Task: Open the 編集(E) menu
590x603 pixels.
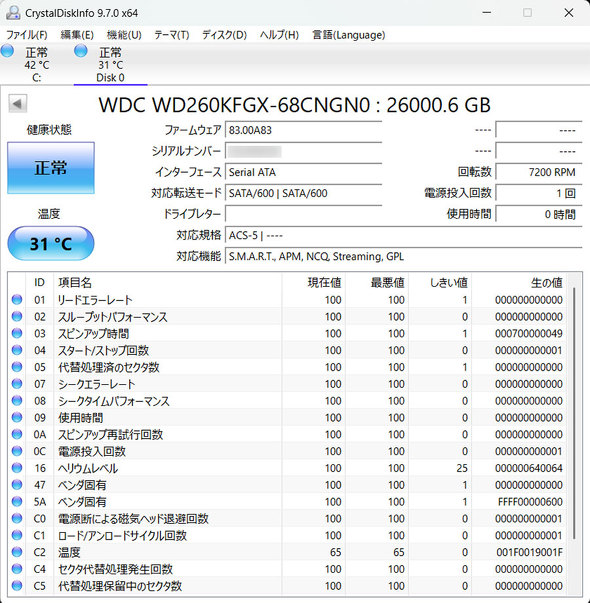Action: coord(77,35)
